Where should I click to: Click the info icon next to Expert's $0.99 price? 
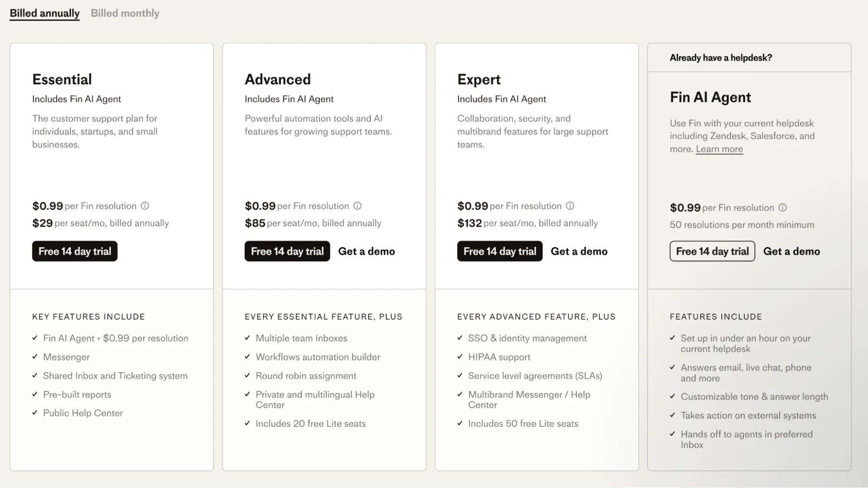570,206
